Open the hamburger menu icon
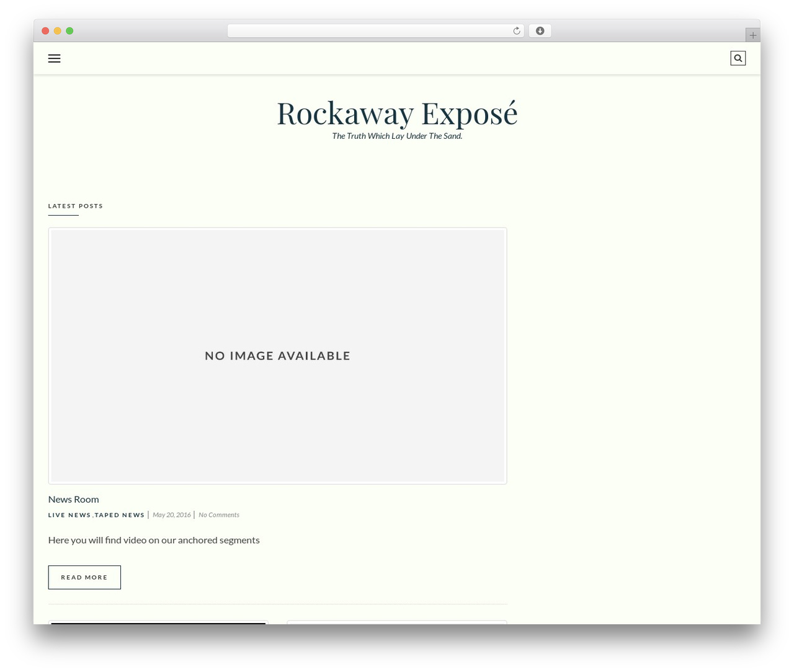The height and width of the screenshot is (672, 794). tap(54, 58)
